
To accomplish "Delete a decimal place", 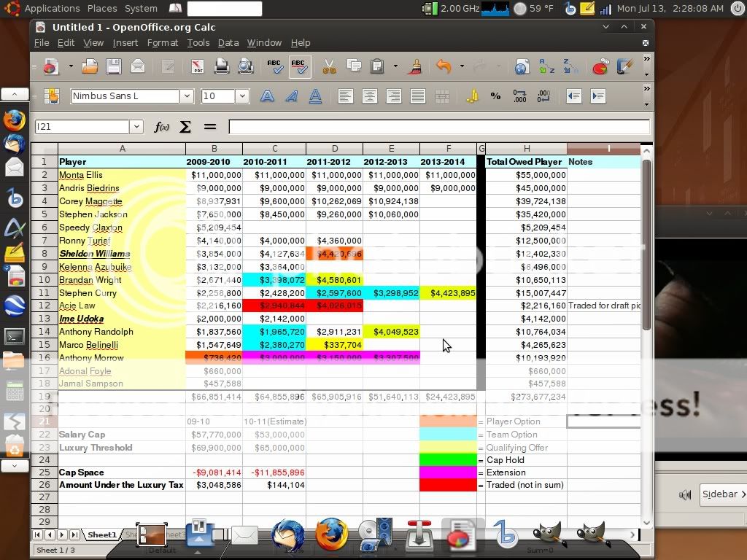I will pos(543,96).
